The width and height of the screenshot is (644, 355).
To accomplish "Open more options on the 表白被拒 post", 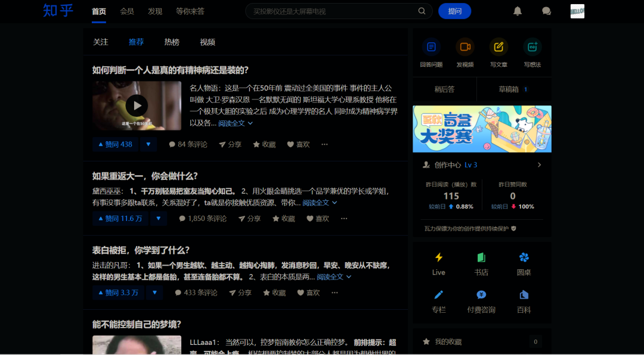I will tap(335, 292).
